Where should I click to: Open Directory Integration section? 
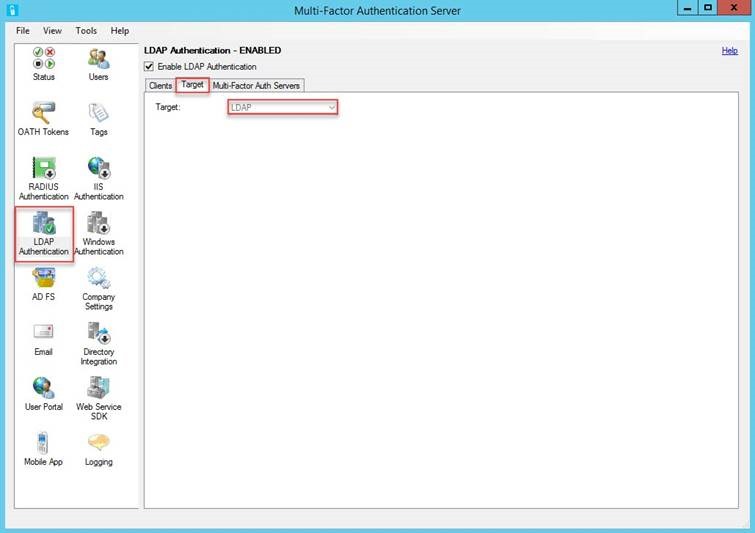coord(99,344)
